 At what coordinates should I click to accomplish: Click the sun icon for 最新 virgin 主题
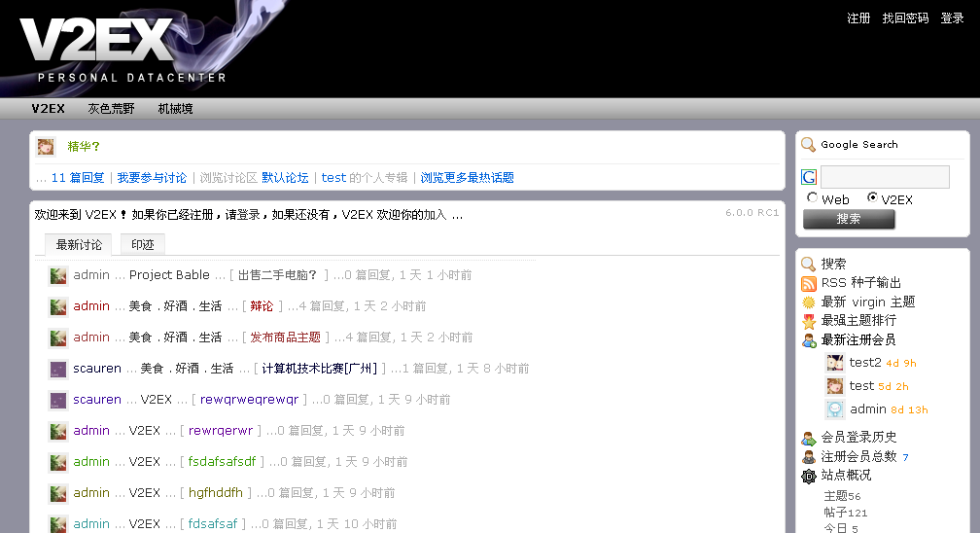pyautogui.click(x=809, y=302)
